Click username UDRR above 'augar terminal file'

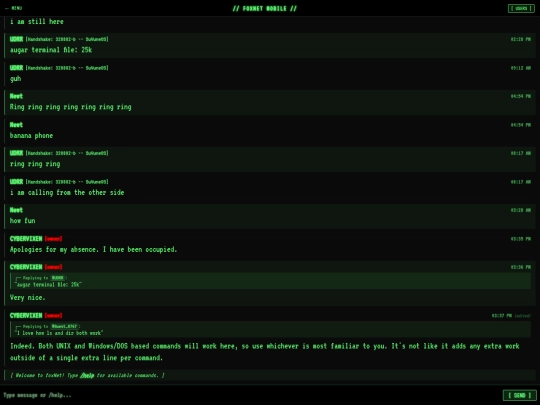click(16, 39)
